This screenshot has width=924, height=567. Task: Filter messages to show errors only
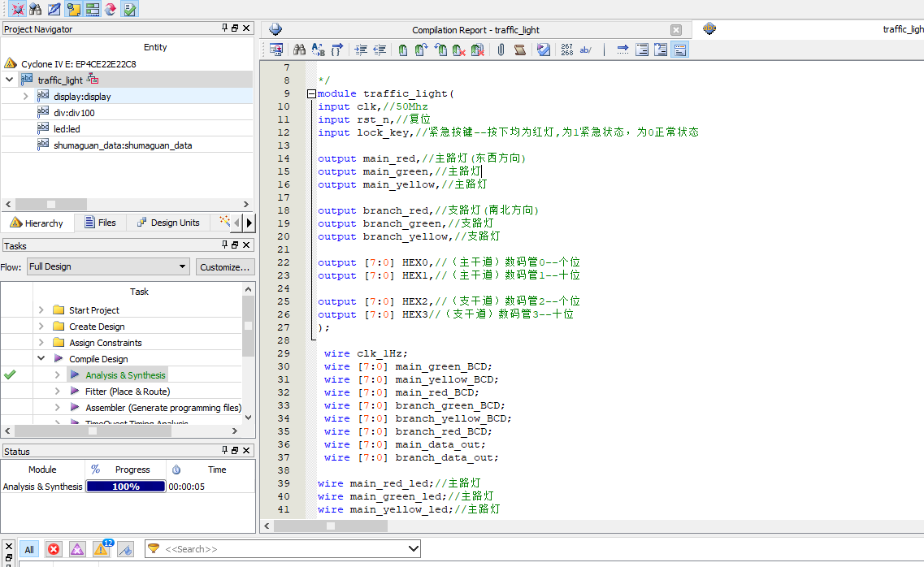click(x=54, y=549)
